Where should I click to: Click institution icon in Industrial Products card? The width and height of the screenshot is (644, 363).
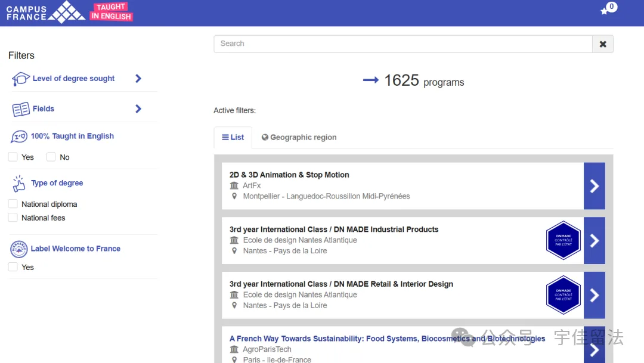pos(234,240)
